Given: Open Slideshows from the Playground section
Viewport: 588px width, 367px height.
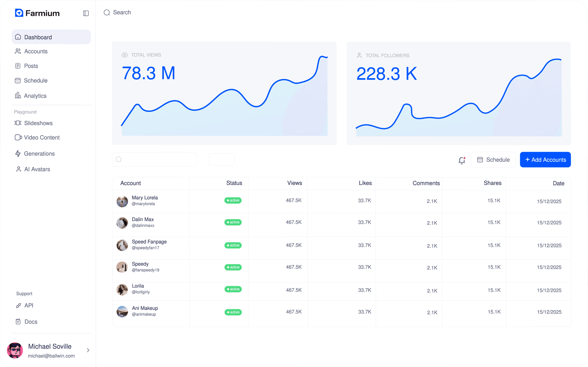Looking at the screenshot, I should [x=38, y=123].
